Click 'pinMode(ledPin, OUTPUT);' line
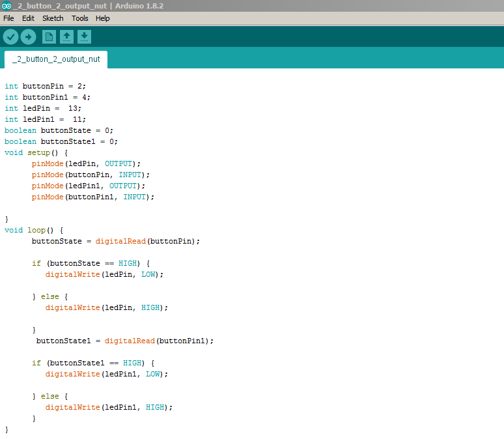504x439 pixels. (86, 163)
